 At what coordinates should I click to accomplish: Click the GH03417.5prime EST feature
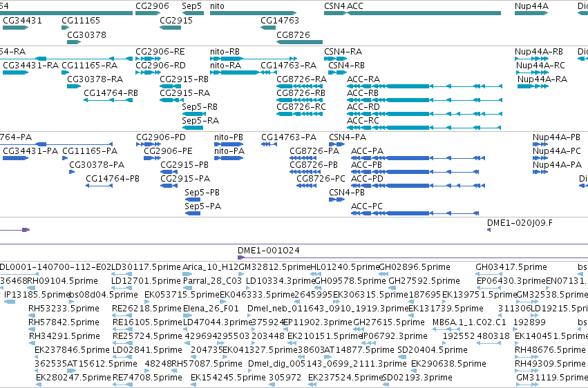coord(489,274)
